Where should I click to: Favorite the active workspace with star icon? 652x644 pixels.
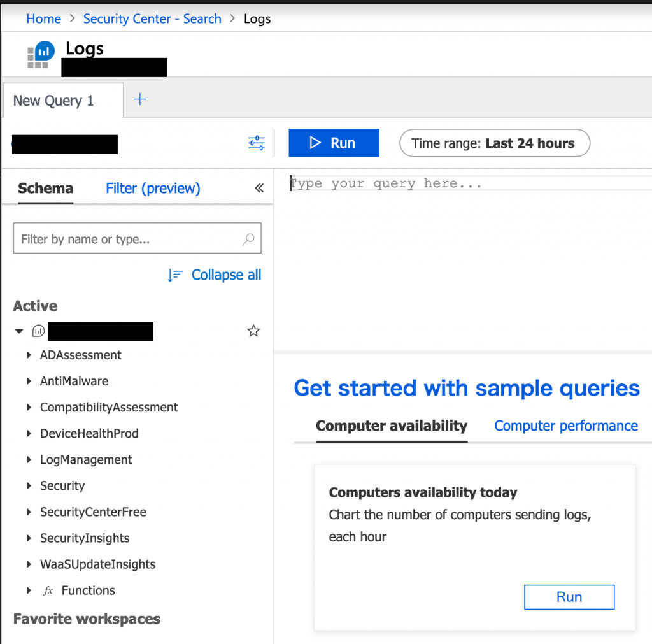253,331
